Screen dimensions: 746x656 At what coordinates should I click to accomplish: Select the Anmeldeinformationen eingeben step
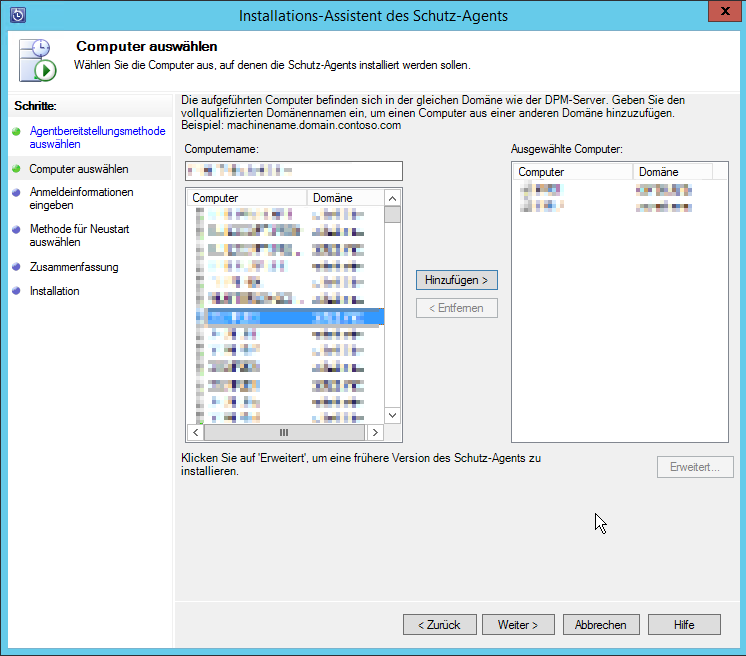tap(81, 198)
